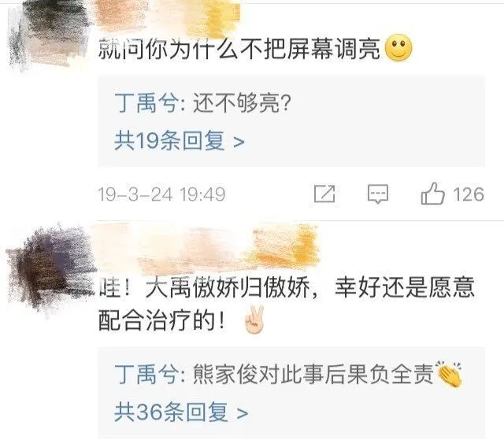Tap the 19-3-24 19:49 timestamp

[161, 194]
